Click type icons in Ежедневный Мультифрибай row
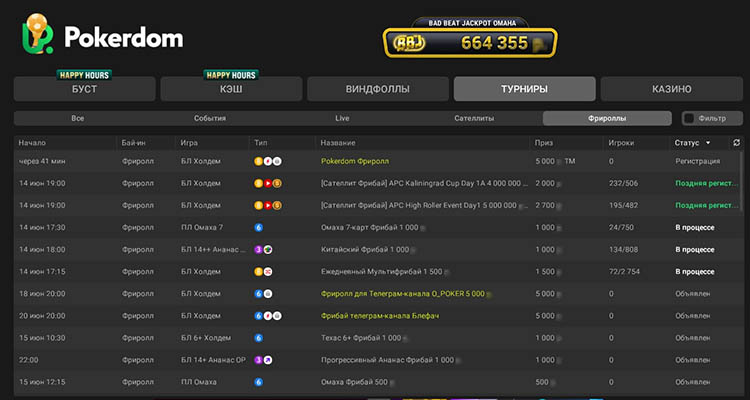This screenshot has height=400, width=750. (263, 272)
